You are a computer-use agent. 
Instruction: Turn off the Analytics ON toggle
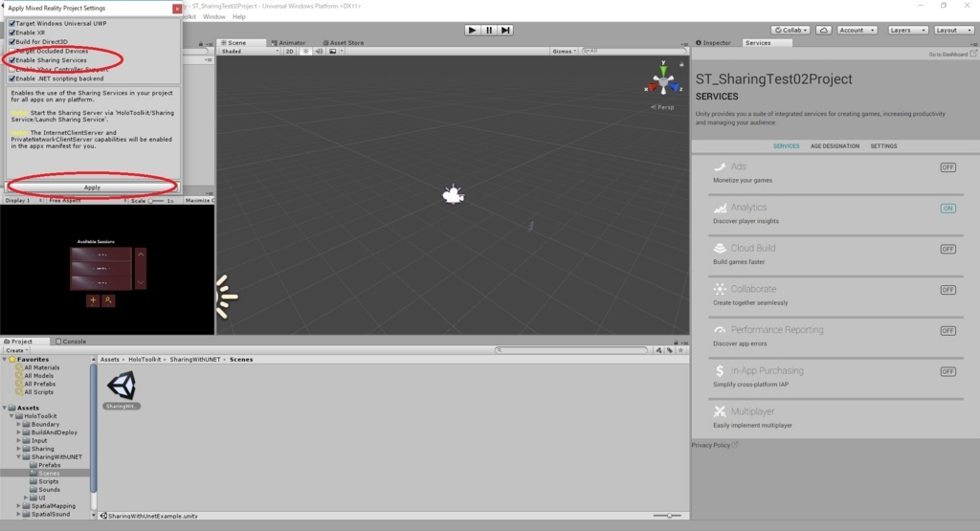click(948, 208)
